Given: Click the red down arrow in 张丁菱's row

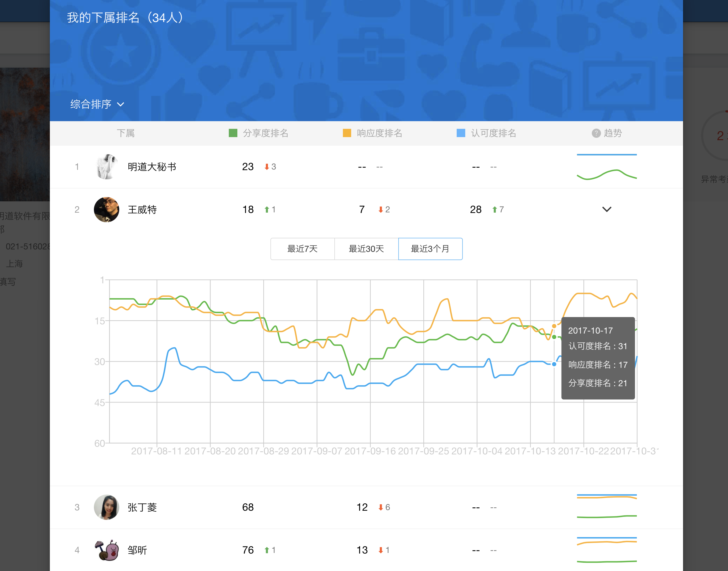Looking at the screenshot, I should [381, 507].
